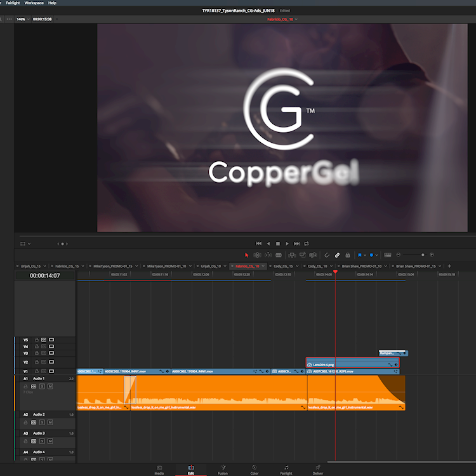
Task: Disable video track V1
Action: click(x=51, y=371)
